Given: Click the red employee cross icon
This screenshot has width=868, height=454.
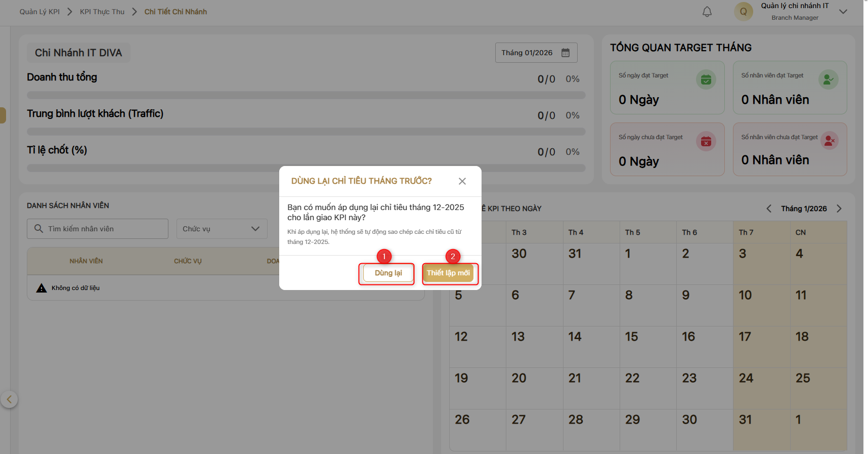Looking at the screenshot, I should [x=829, y=141].
